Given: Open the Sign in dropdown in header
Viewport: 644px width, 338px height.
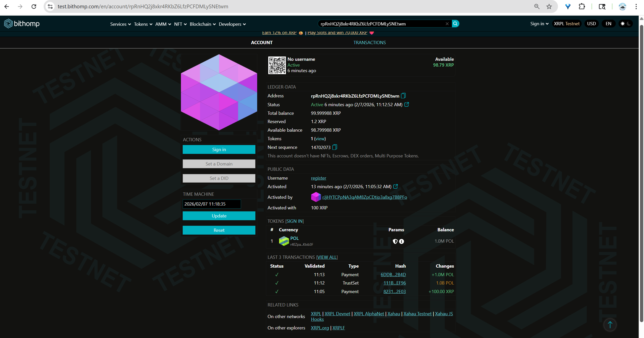Looking at the screenshot, I should (x=539, y=24).
